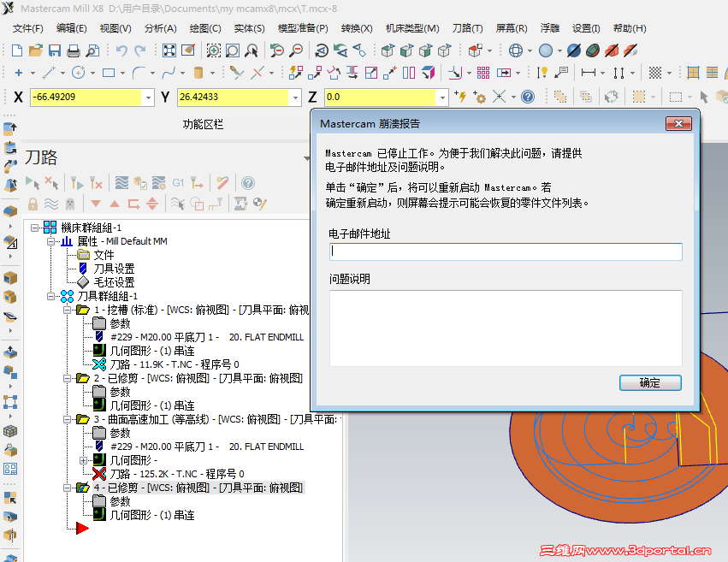Expand 几何图形 under operation 3
The width and height of the screenshot is (728, 562).
(84, 460)
